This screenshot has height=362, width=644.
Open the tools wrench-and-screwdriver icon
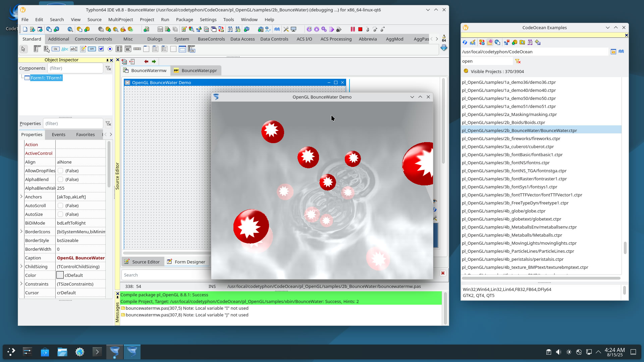coord(286,29)
